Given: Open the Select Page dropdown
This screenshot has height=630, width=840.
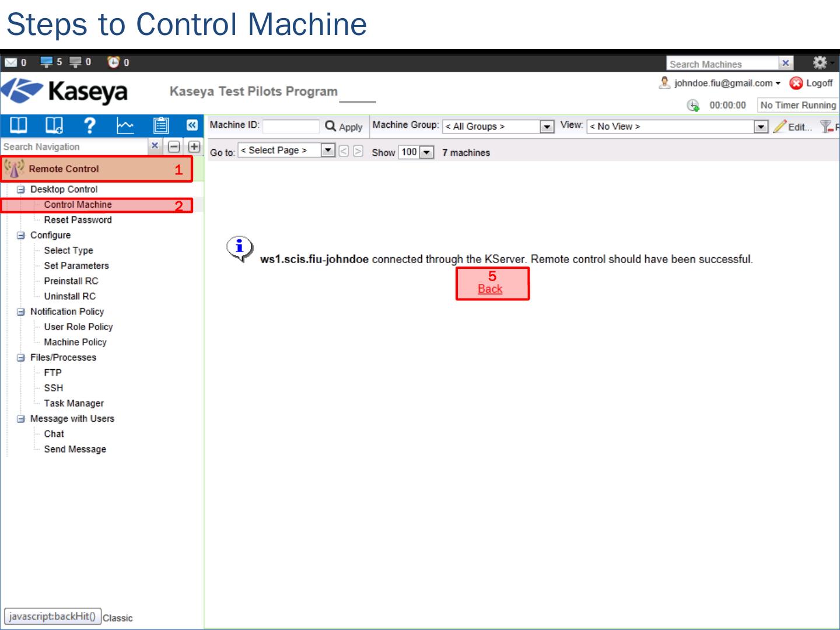Looking at the screenshot, I should click(x=328, y=150).
